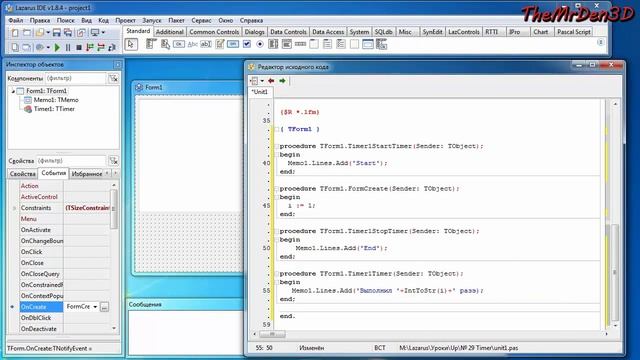The height and width of the screenshot is (360, 640).
Task: Clear the Компоненты filter with its button
Action: 113,78
